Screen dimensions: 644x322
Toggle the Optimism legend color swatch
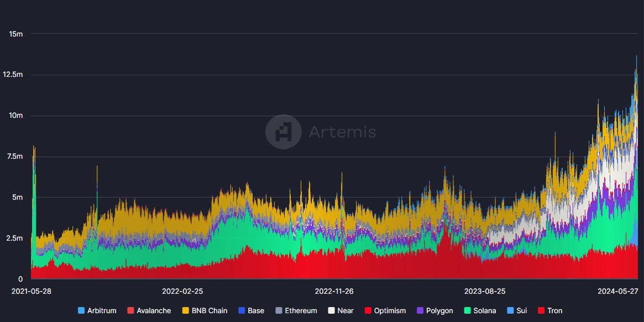pos(368,310)
